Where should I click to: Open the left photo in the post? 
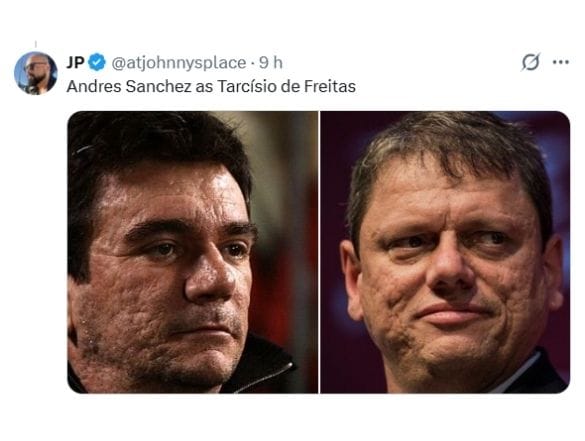(193, 252)
